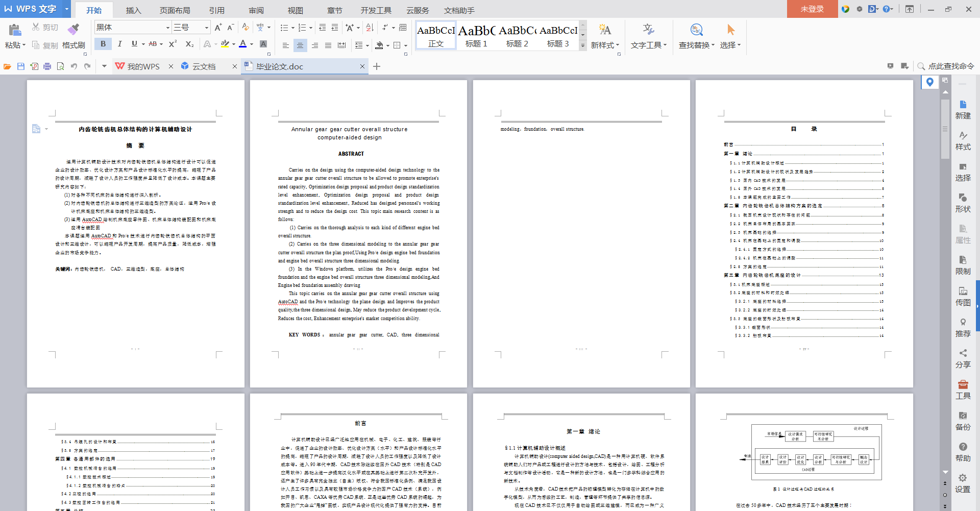
Task: Save the document with the floppy disk icon
Action: 21,66
